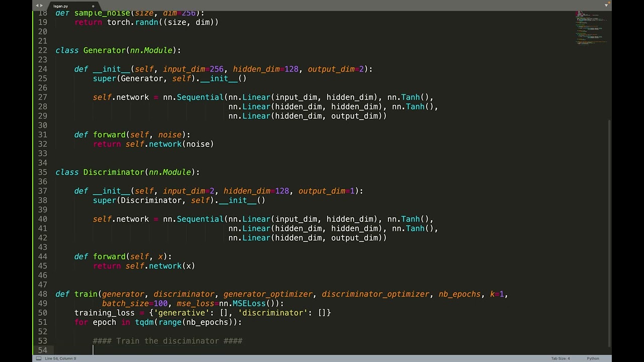This screenshot has height=362, width=644.
Task: Click the train function name on line 48
Action: coord(86,294)
